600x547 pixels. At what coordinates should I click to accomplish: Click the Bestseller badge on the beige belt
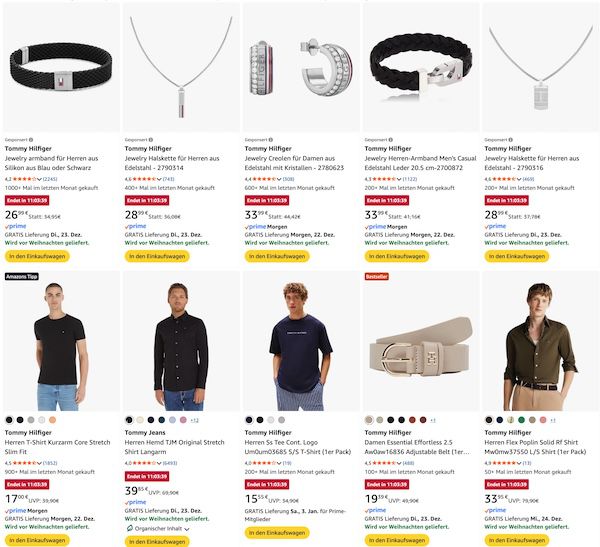376,276
